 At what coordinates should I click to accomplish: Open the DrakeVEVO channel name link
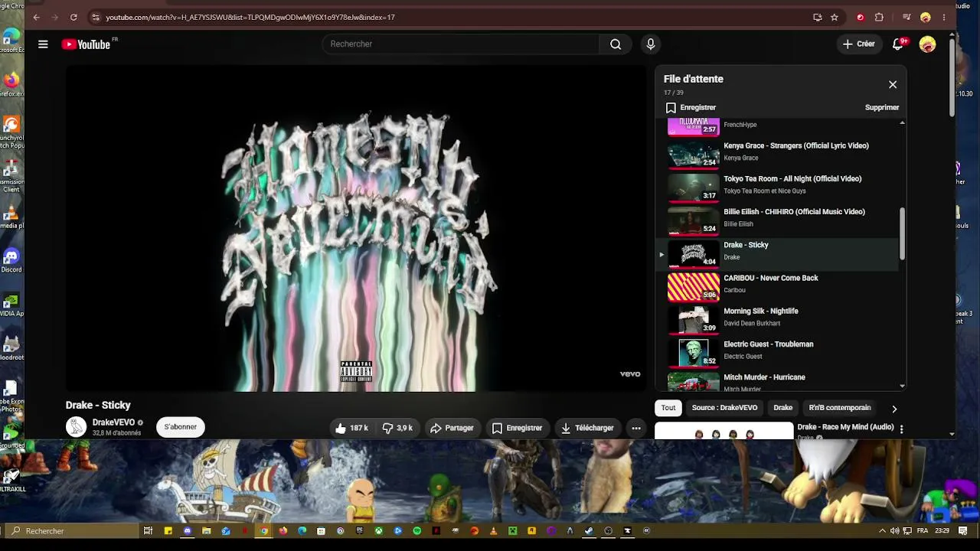[x=113, y=422]
